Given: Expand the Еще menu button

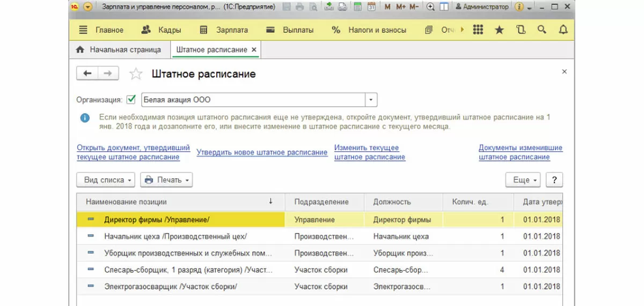Looking at the screenshot, I should point(523,180).
